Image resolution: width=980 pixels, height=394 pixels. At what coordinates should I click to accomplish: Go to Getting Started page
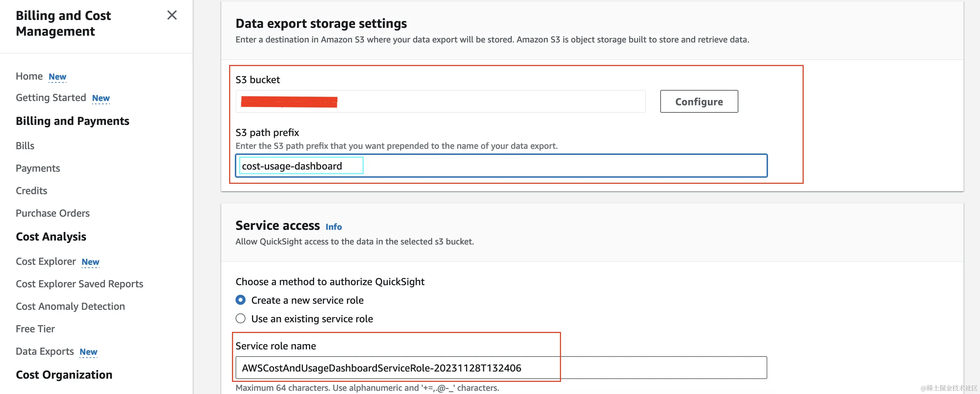point(51,98)
